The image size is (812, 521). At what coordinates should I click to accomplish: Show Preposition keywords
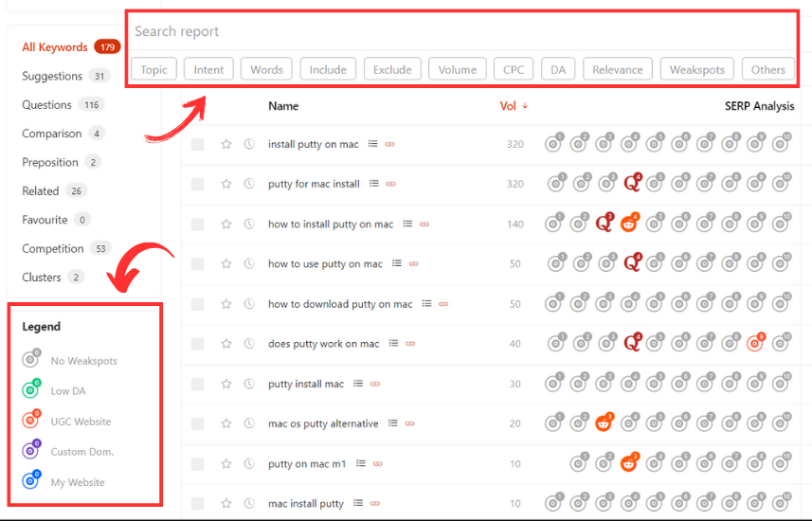61,162
